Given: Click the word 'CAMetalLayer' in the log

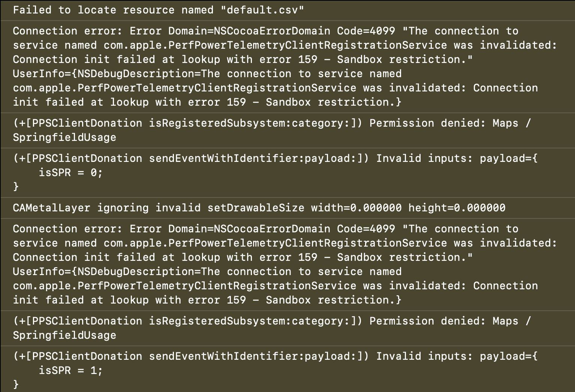Looking at the screenshot, I should pos(51,208).
